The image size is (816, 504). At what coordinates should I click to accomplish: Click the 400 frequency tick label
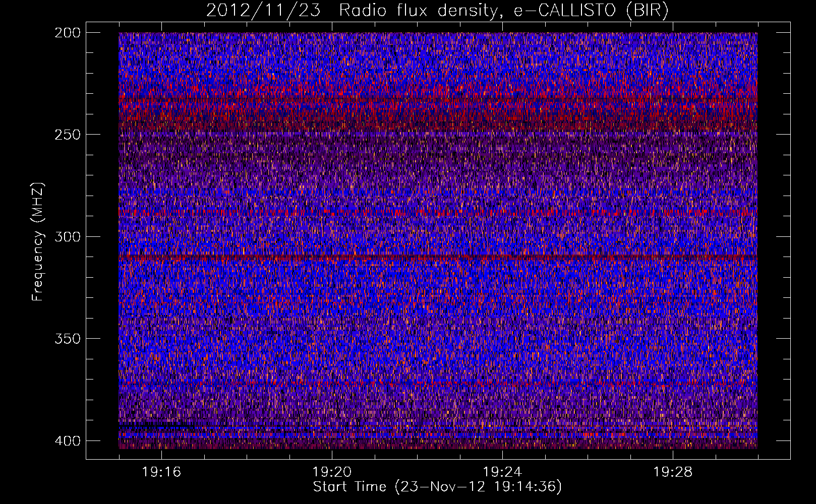tap(67, 441)
